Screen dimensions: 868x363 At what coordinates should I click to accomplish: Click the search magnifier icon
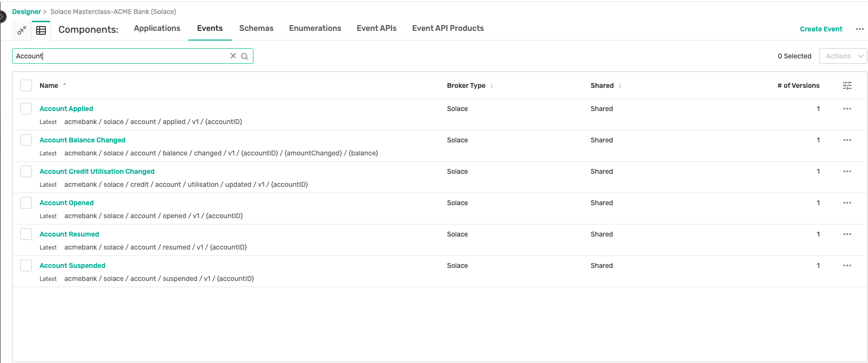click(x=245, y=56)
